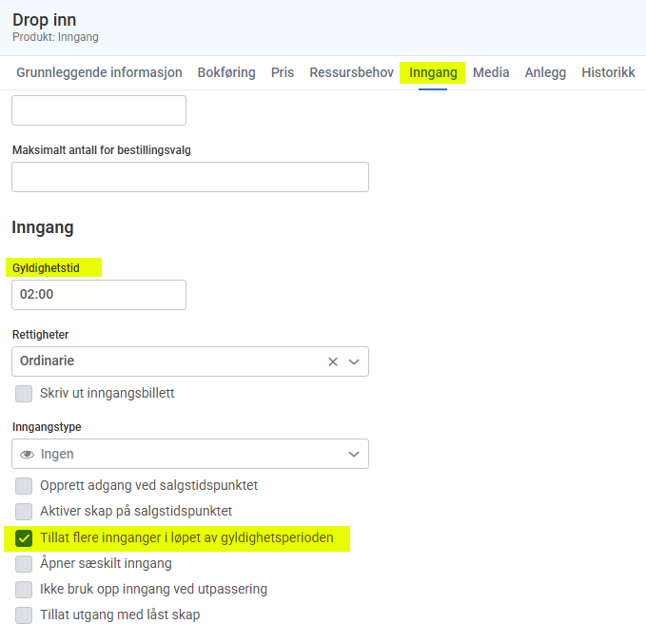The image size is (646, 644).
Task: Enable Aktiver skap på salgstidspunktet
Action: [24, 511]
